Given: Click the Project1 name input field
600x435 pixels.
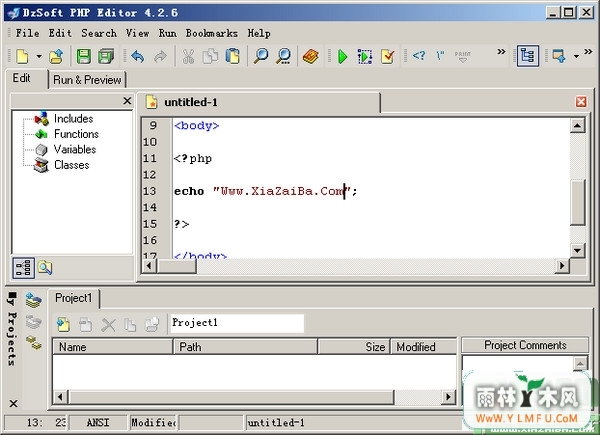Looking at the screenshot, I should (237, 323).
